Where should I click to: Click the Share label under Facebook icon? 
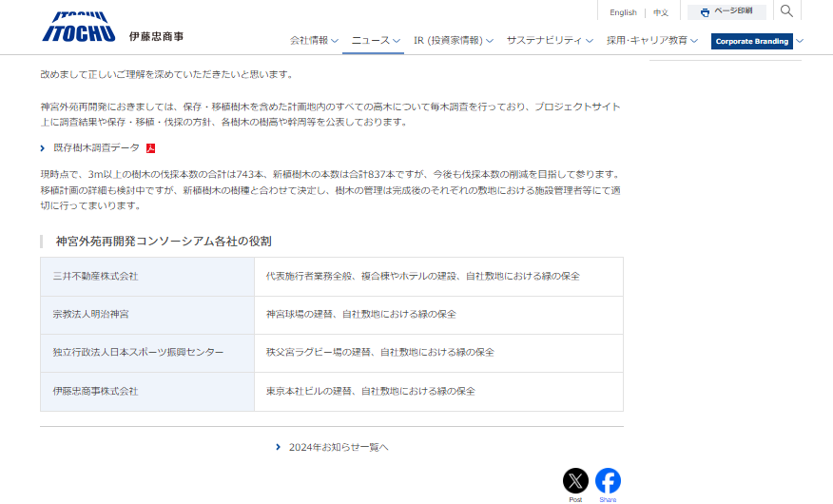click(608, 500)
